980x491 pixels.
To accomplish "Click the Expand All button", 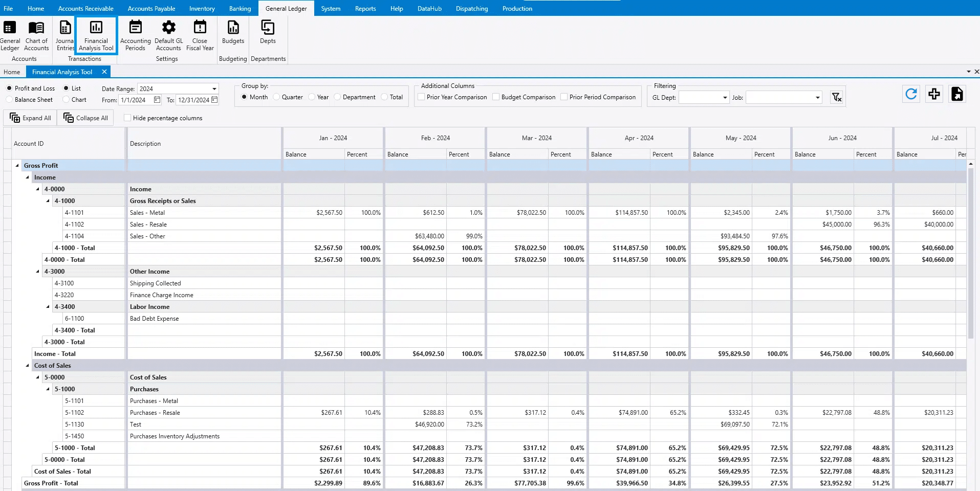I will click(31, 118).
